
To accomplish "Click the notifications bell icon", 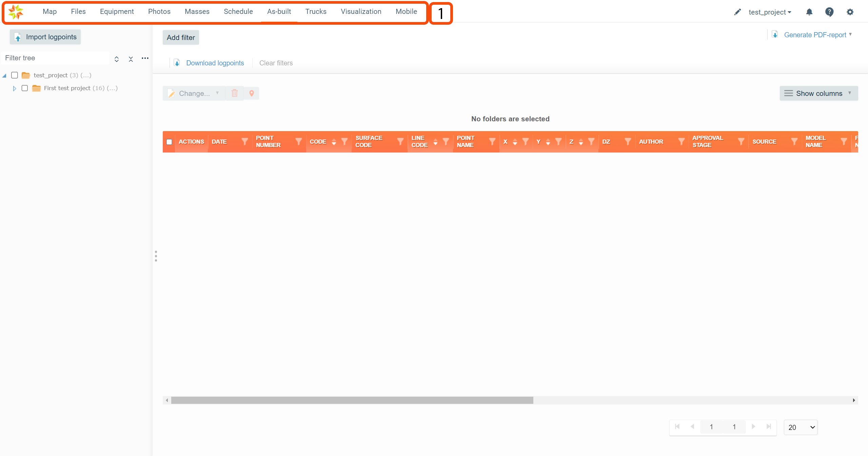I will [x=809, y=12].
